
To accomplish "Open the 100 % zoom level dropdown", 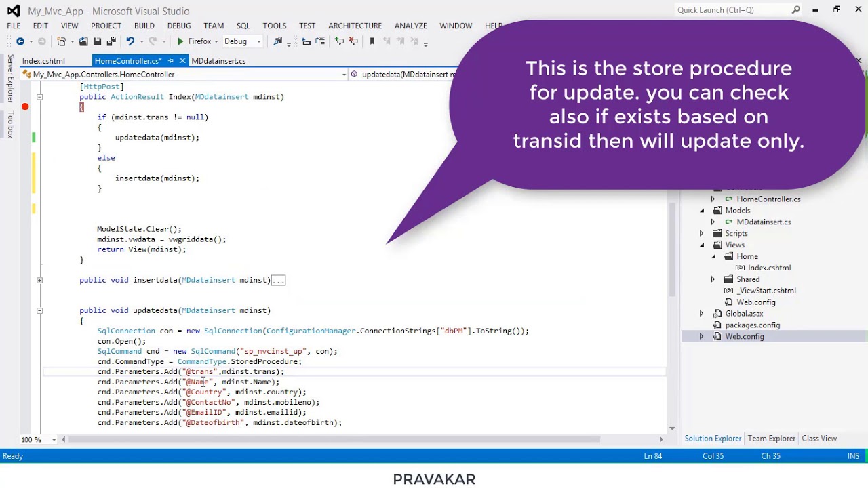I will click(x=54, y=440).
